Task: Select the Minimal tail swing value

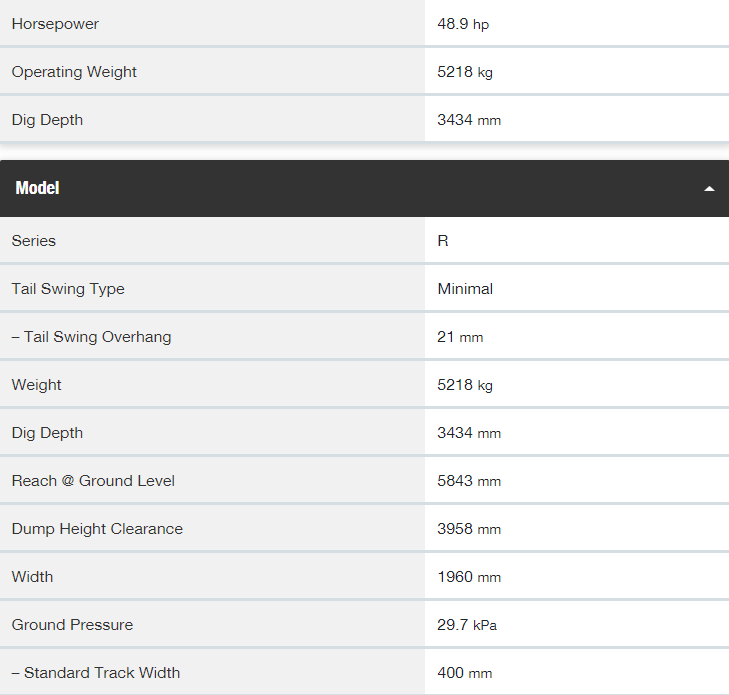Action: 465,289
